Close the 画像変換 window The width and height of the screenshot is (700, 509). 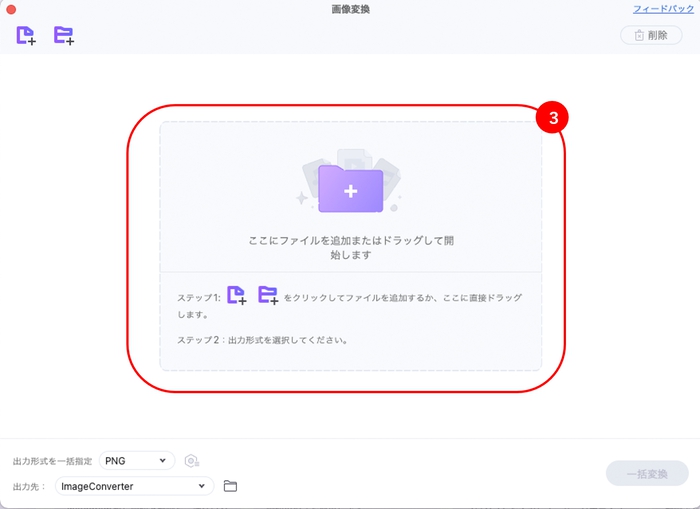pyautogui.click(x=11, y=9)
